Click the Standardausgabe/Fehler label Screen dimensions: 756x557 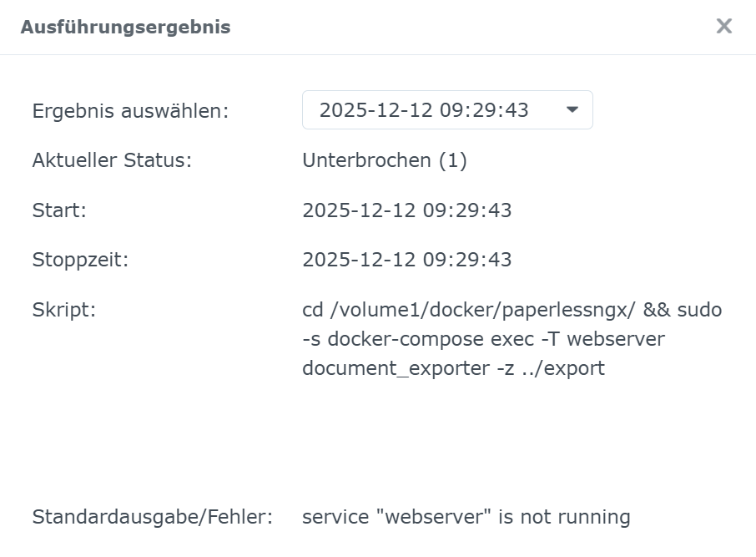click(153, 517)
